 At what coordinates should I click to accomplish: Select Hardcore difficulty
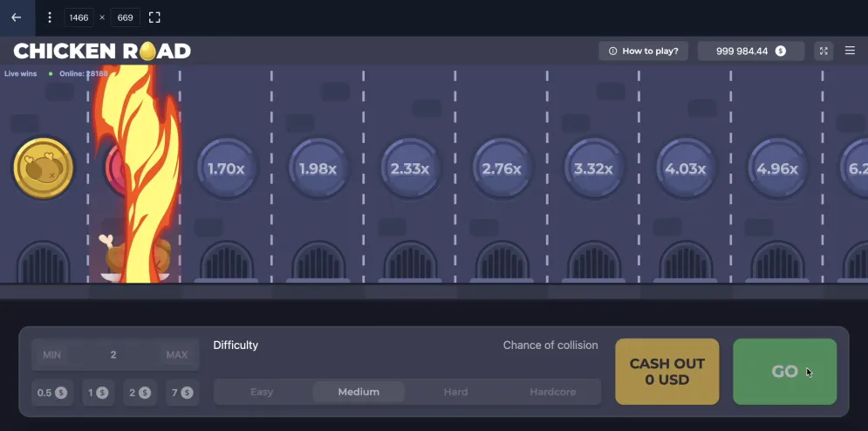pyautogui.click(x=552, y=392)
